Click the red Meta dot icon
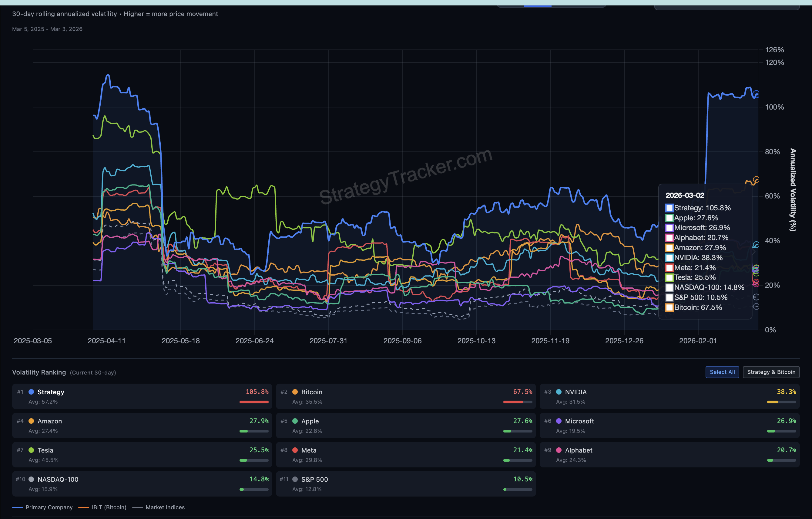 [295, 450]
